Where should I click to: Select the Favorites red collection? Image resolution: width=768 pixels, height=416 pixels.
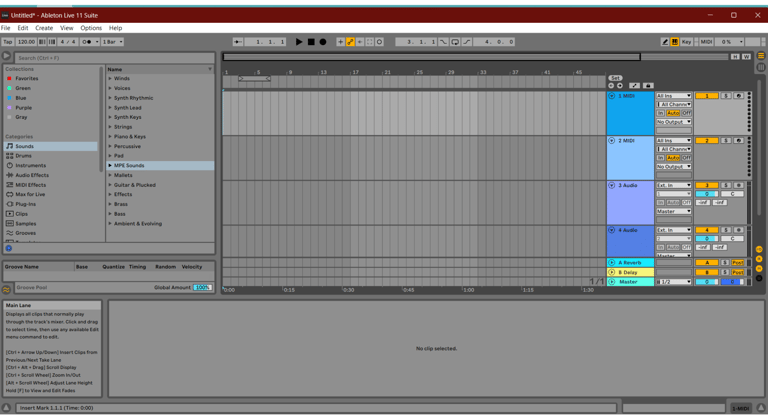pyautogui.click(x=26, y=78)
